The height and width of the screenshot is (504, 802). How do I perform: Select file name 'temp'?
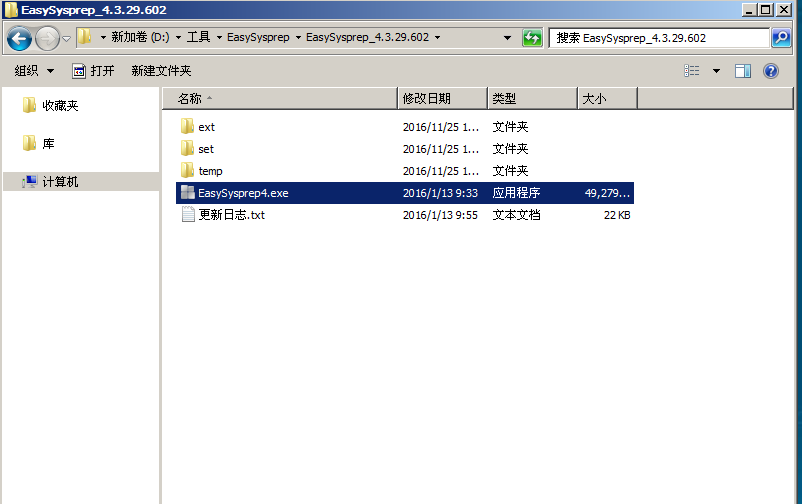coord(210,171)
